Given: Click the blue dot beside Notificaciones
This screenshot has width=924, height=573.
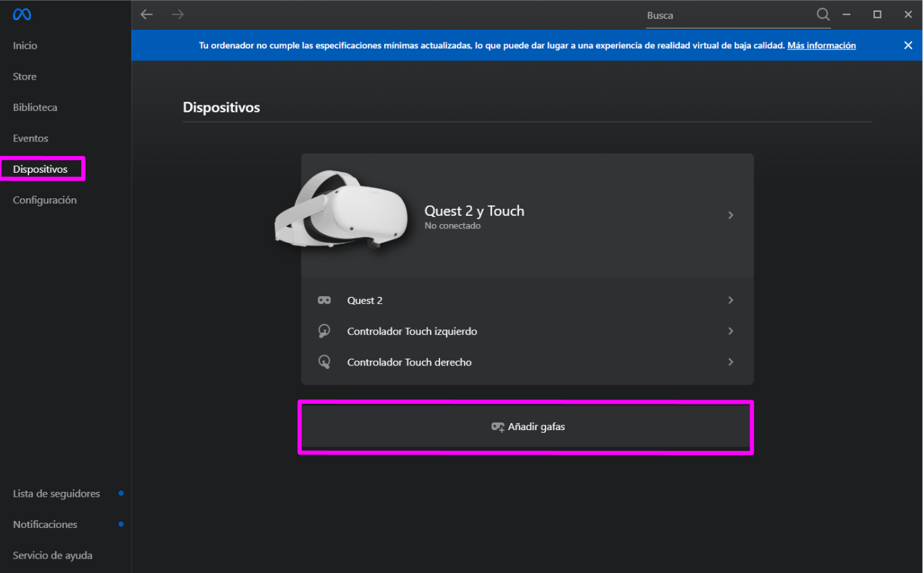Looking at the screenshot, I should point(121,524).
